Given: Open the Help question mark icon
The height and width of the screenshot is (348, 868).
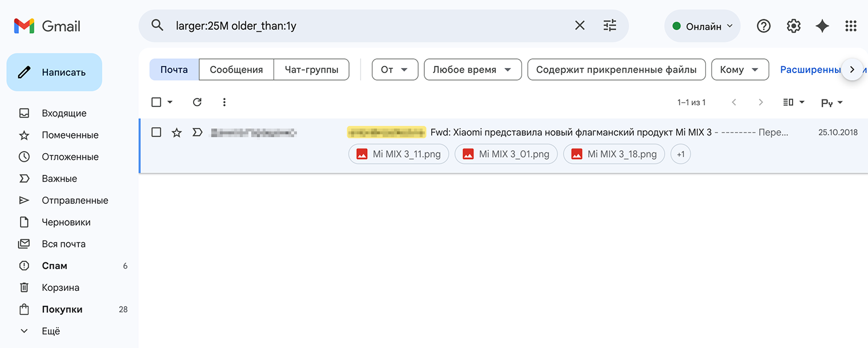Looking at the screenshot, I should click(763, 26).
